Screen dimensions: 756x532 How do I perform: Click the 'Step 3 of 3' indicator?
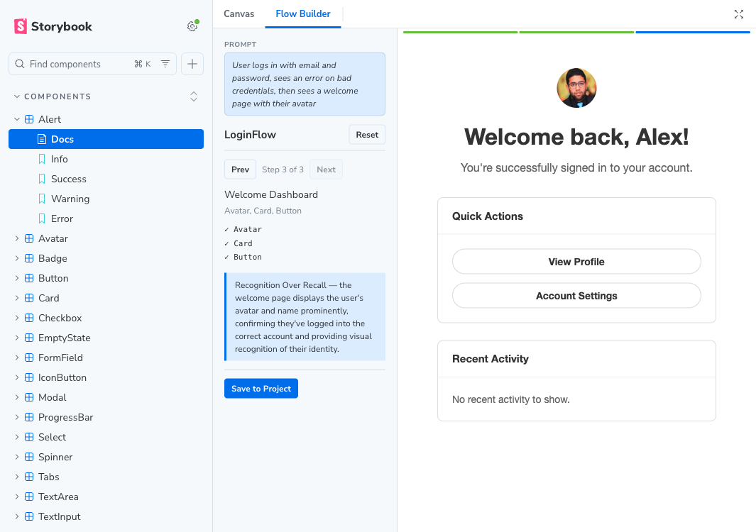click(283, 169)
